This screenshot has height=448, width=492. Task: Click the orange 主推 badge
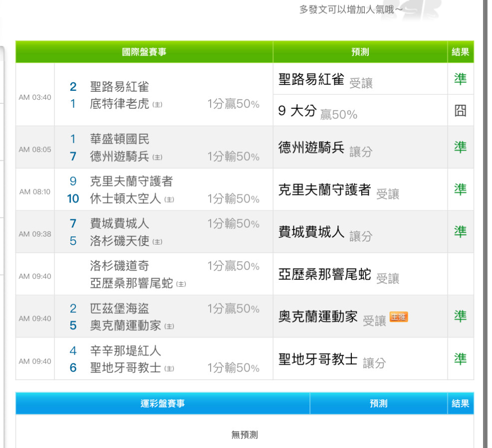click(x=399, y=317)
